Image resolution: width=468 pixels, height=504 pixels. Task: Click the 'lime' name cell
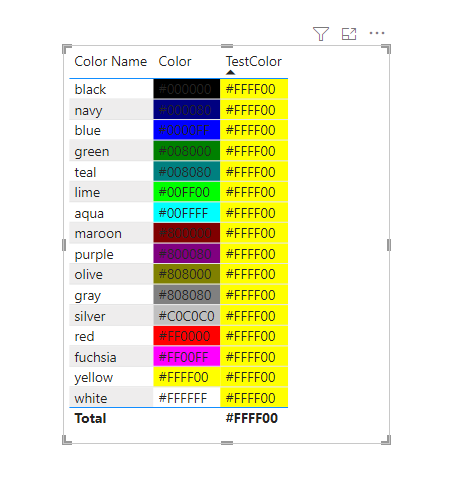[x=111, y=192]
